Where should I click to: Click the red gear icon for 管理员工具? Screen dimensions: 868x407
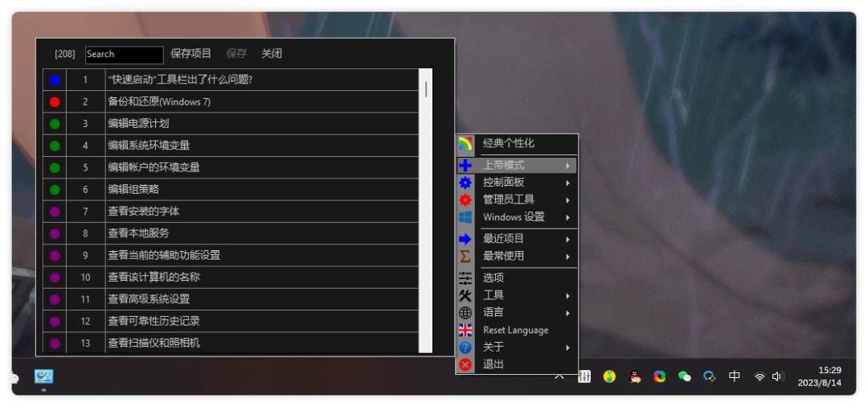click(x=465, y=199)
